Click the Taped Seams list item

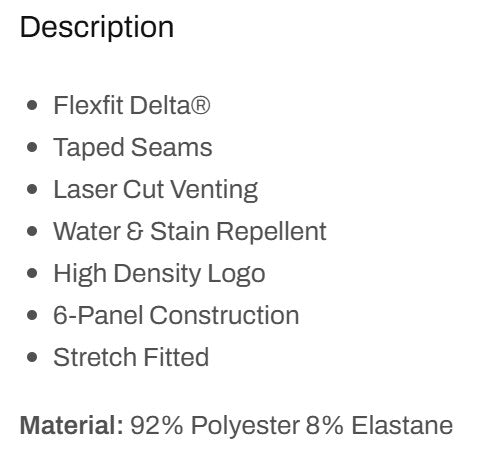pyautogui.click(x=133, y=148)
